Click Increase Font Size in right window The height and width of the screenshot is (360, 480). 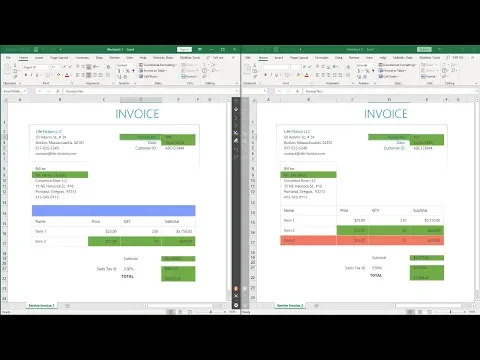click(305, 67)
